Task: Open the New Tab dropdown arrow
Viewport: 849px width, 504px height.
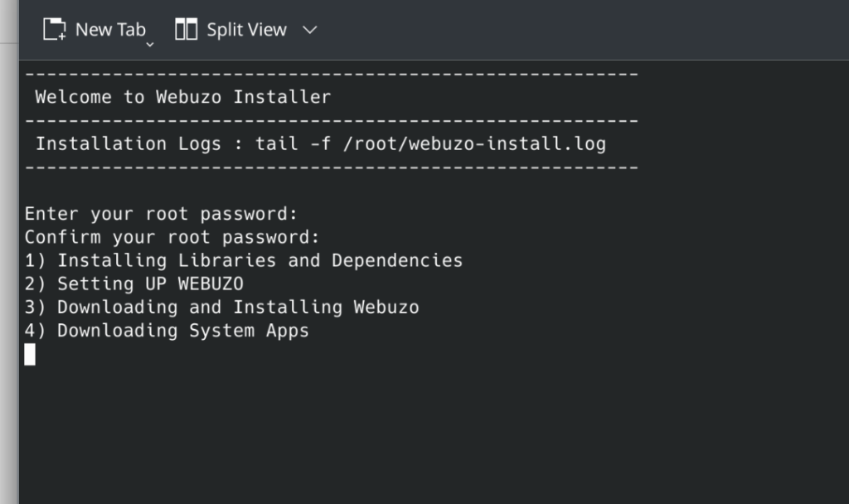Action: 150,44
